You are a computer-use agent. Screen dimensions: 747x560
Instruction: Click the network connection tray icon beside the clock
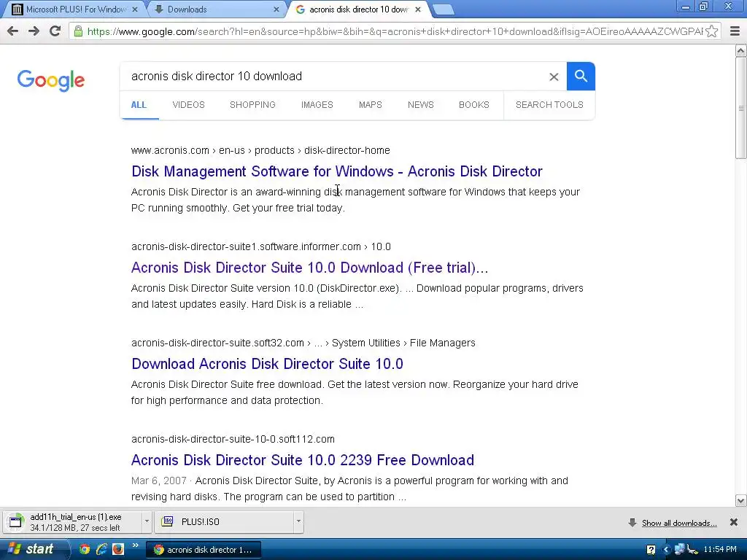(693, 550)
